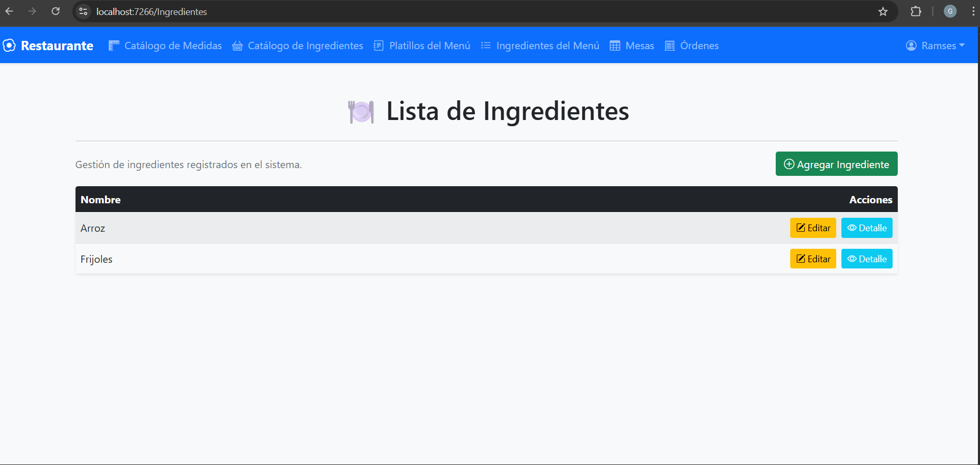Open Catálogo de Medidas menu item
Image resolution: width=980 pixels, height=465 pixels.
[165, 46]
